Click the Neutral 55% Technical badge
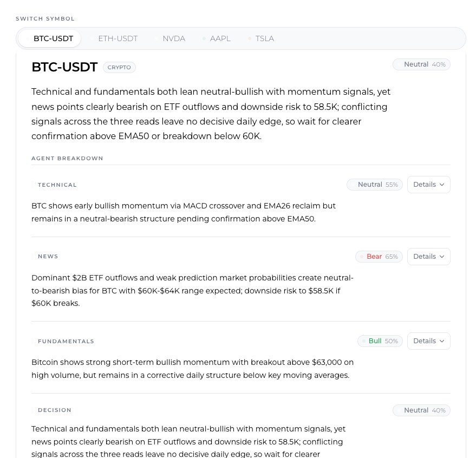 point(375,185)
